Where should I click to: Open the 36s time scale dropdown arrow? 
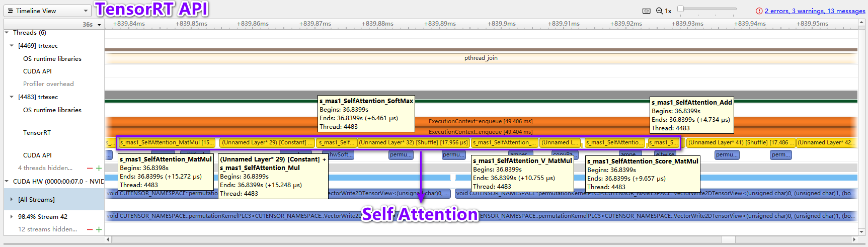coord(99,25)
